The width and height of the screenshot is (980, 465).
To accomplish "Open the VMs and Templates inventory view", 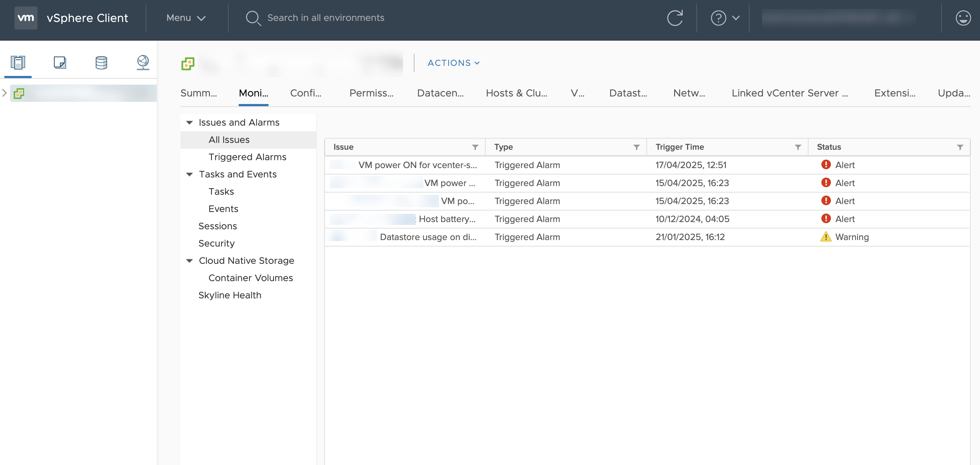I will click(x=59, y=63).
